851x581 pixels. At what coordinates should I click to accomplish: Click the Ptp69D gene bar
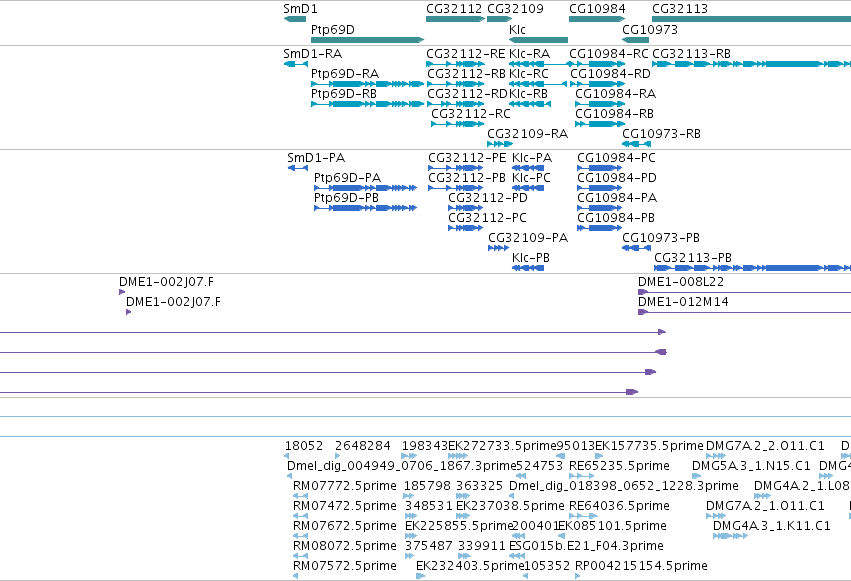[367, 40]
